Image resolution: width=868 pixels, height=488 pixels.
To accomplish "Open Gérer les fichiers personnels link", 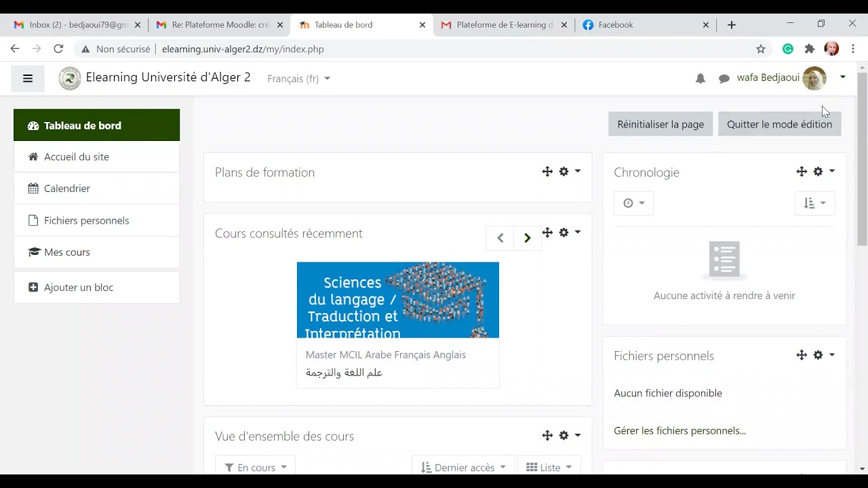I will coord(679,430).
